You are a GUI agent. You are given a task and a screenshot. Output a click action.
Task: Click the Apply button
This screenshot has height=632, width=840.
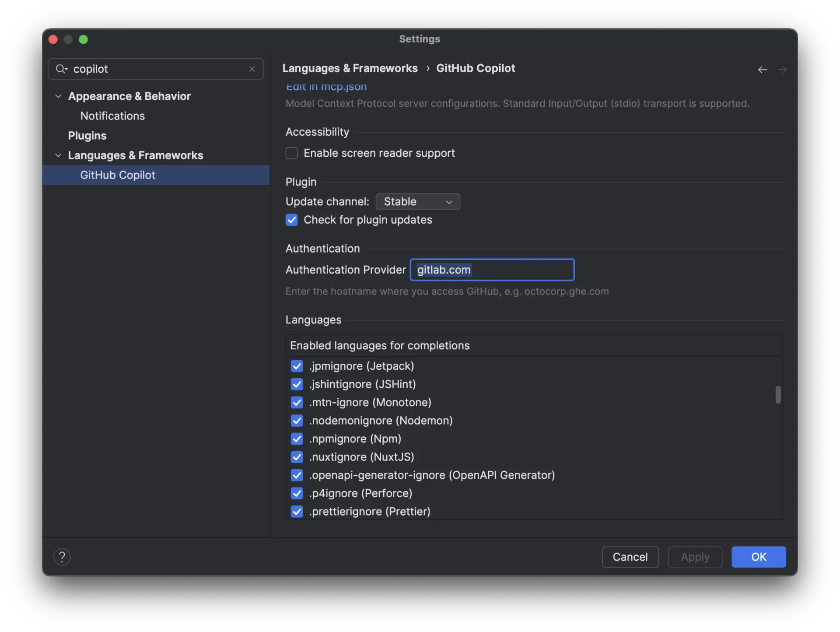(695, 557)
